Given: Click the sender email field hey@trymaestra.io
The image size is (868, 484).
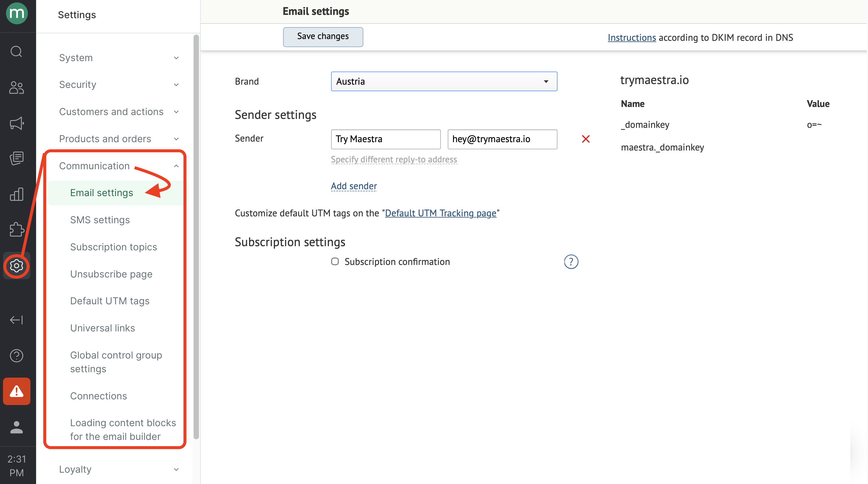Looking at the screenshot, I should pyautogui.click(x=502, y=139).
